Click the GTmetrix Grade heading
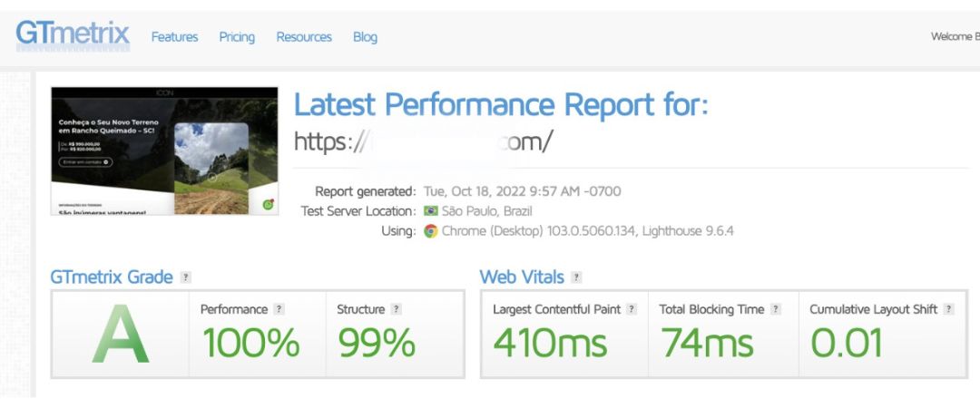Screen dimensions: 980x408 point(112,277)
